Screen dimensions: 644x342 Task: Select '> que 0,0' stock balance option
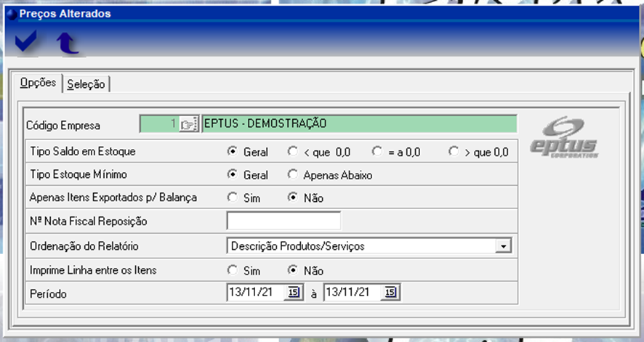coord(454,152)
